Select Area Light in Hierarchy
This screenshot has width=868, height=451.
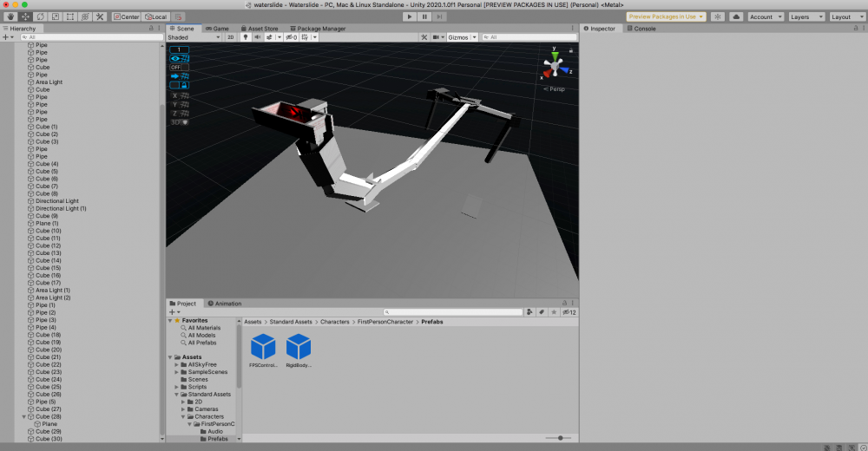tap(49, 82)
